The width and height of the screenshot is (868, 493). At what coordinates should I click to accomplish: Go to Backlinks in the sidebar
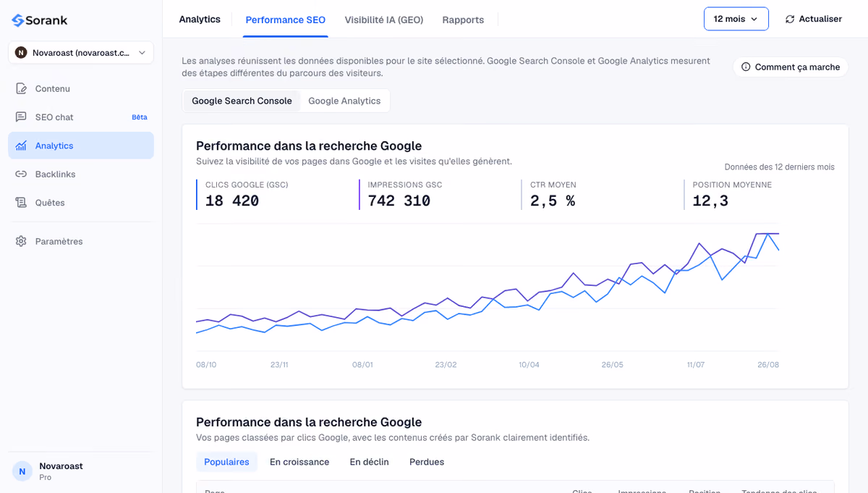[x=81, y=174]
